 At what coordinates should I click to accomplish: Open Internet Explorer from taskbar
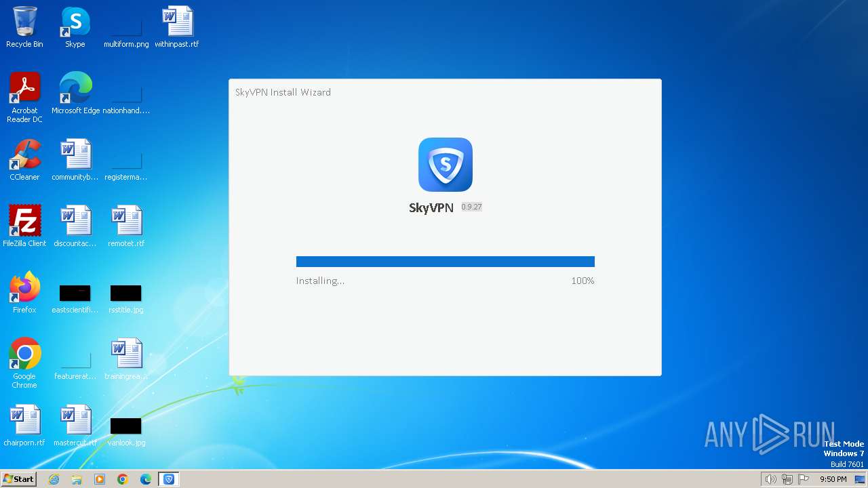click(x=54, y=479)
